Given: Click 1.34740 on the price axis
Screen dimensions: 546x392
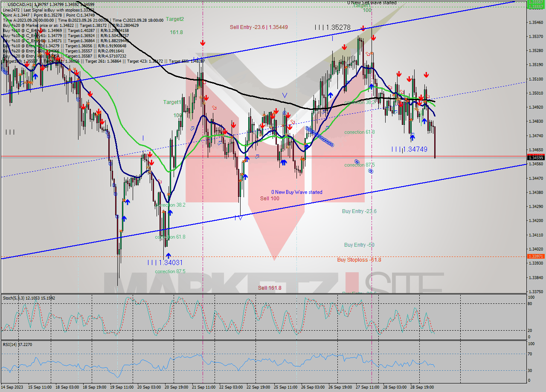Looking at the screenshot, I should tap(536, 135).
